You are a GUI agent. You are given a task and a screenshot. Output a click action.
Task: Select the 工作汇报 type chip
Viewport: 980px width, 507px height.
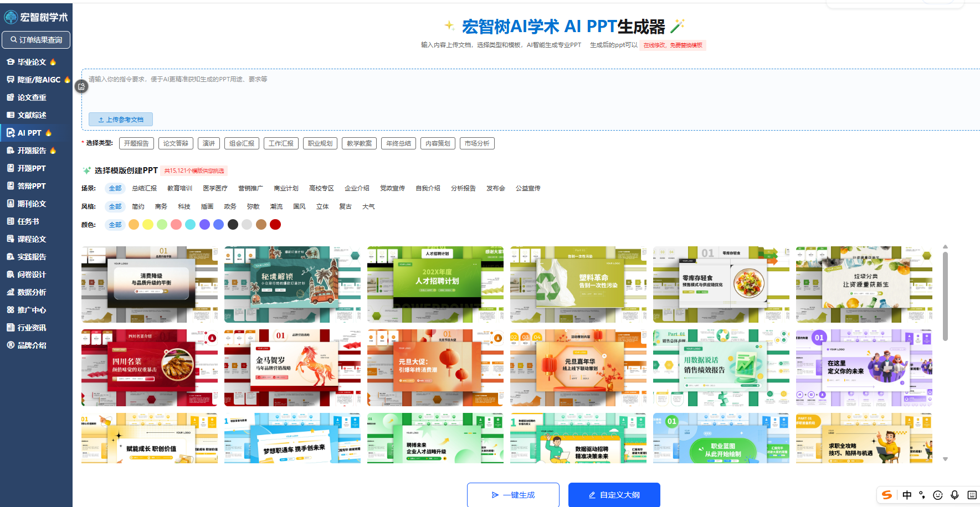[x=281, y=143]
